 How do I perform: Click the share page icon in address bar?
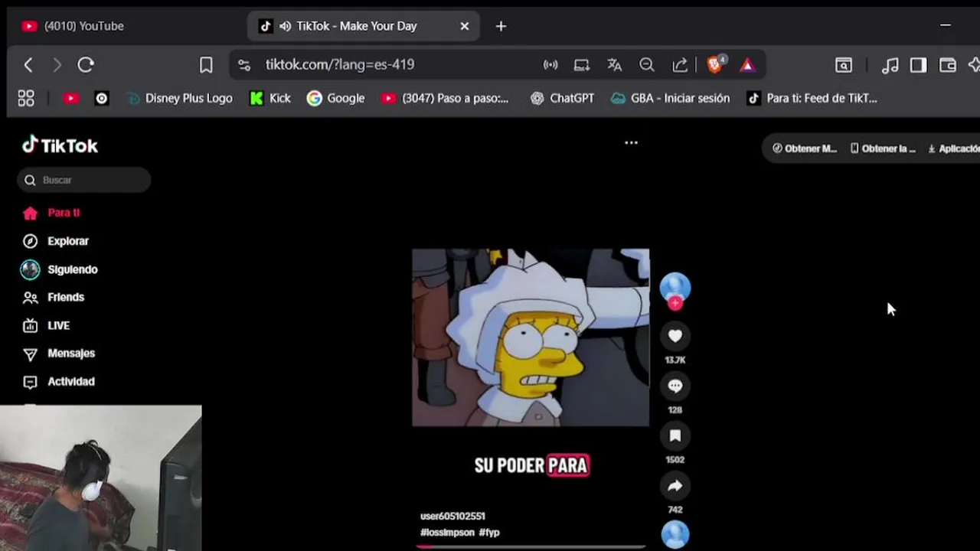pyautogui.click(x=680, y=65)
